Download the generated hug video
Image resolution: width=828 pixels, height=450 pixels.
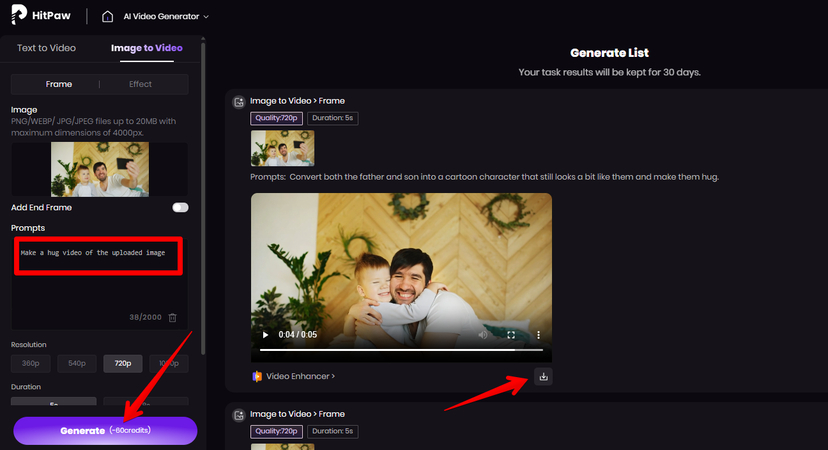tap(543, 377)
